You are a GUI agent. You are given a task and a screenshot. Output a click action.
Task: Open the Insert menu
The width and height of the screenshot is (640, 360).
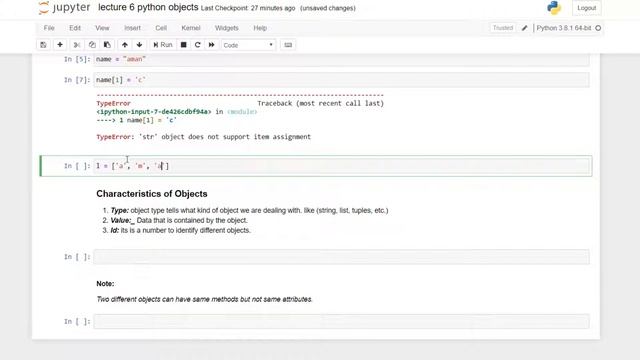(132, 28)
